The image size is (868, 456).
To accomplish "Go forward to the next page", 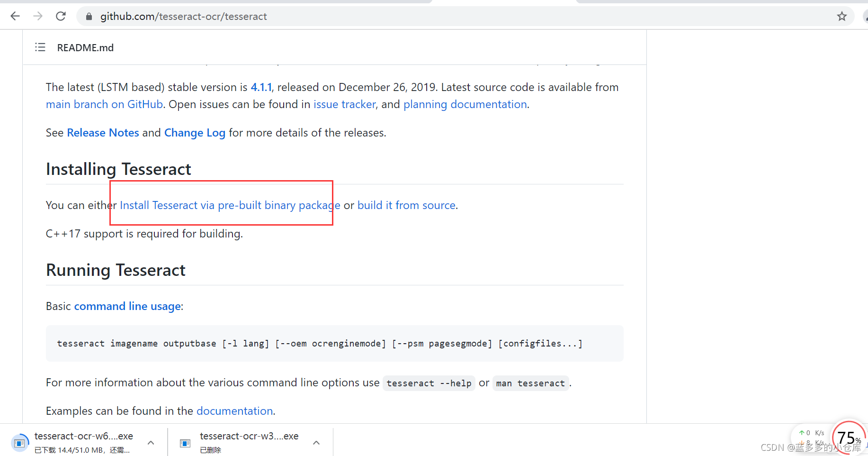I will (38, 17).
